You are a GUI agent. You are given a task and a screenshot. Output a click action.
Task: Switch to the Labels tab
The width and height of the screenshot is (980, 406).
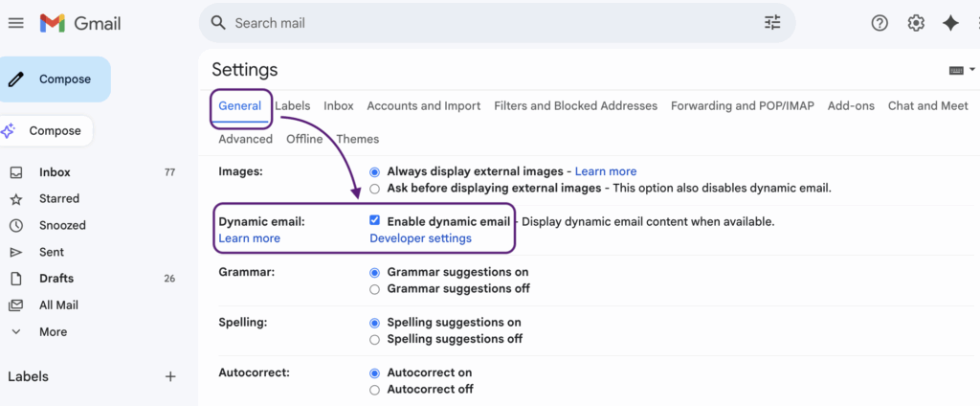coord(293,105)
